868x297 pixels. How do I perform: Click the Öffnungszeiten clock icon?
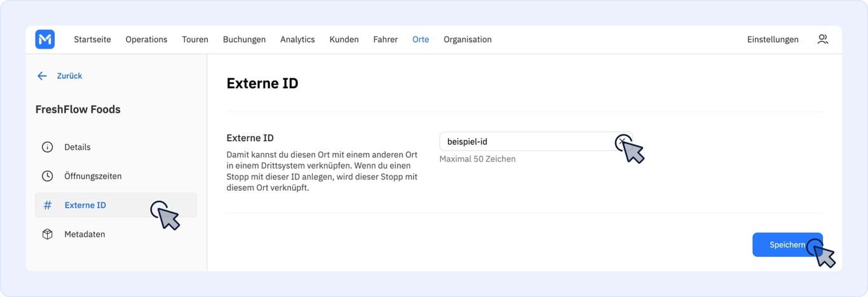tap(47, 176)
